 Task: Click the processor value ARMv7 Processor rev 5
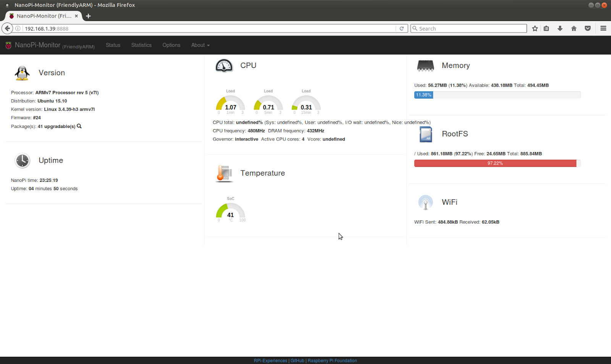pos(67,93)
